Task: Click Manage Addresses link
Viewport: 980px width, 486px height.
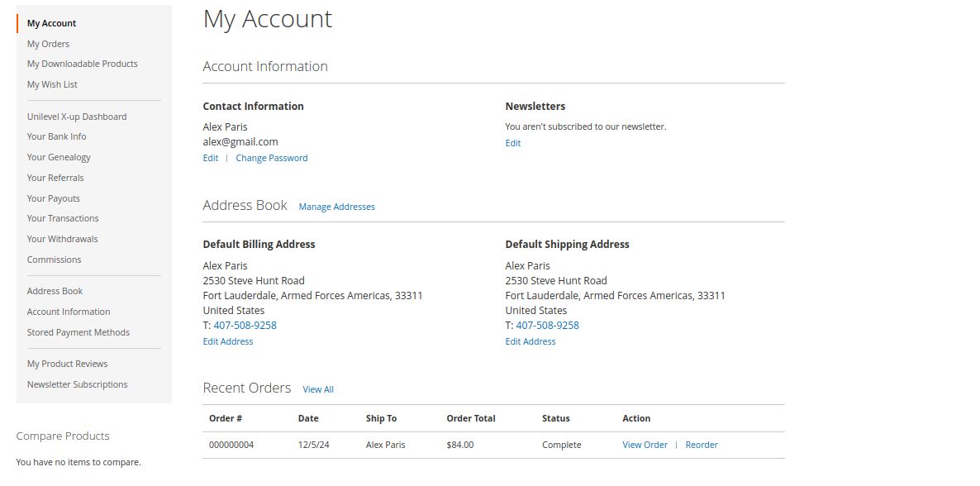Action: 336,207
